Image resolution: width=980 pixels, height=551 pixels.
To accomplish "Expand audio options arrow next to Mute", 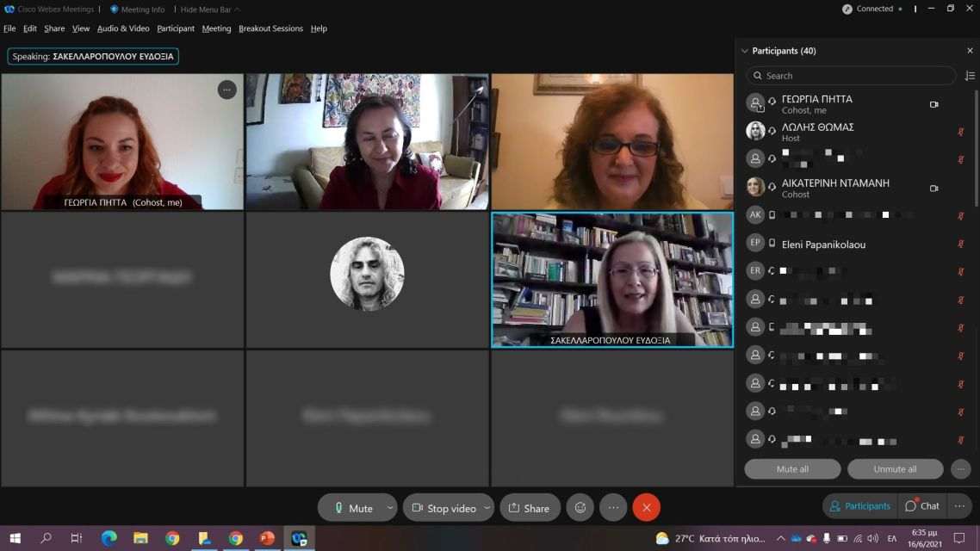I will (390, 508).
